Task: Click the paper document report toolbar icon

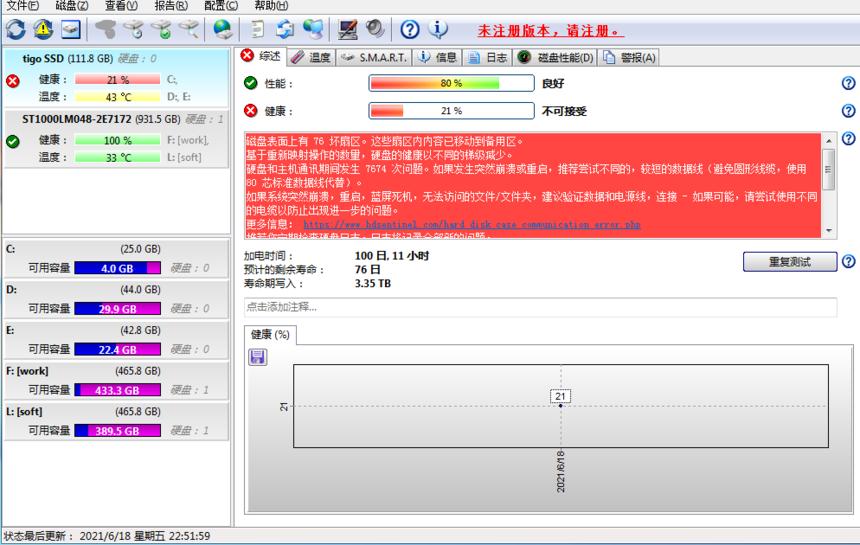Action: pyautogui.click(x=257, y=29)
